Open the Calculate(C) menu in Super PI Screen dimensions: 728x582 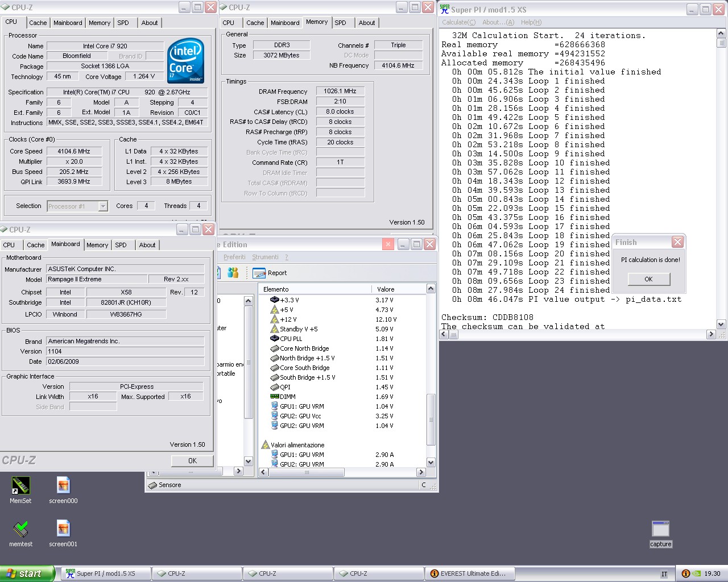tap(458, 22)
